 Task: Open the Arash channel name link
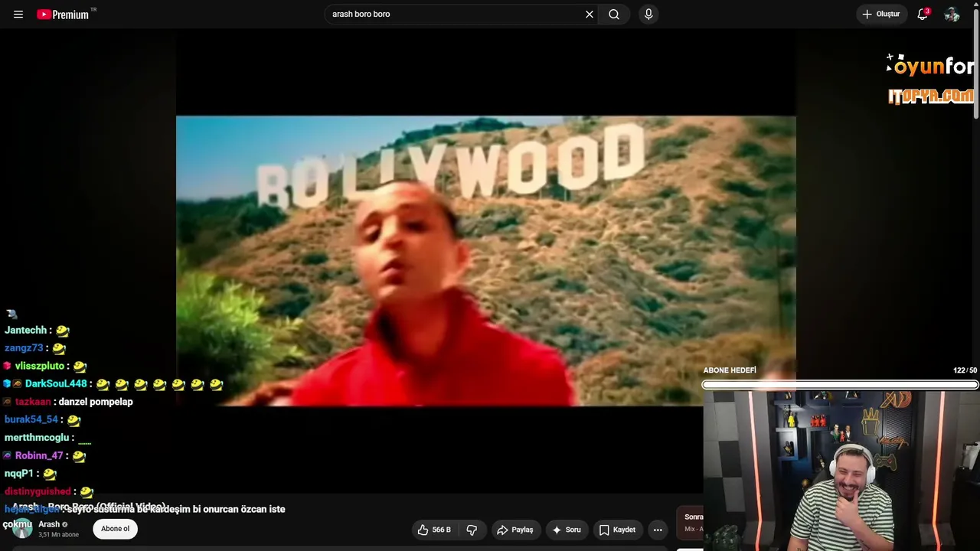tap(49, 524)
